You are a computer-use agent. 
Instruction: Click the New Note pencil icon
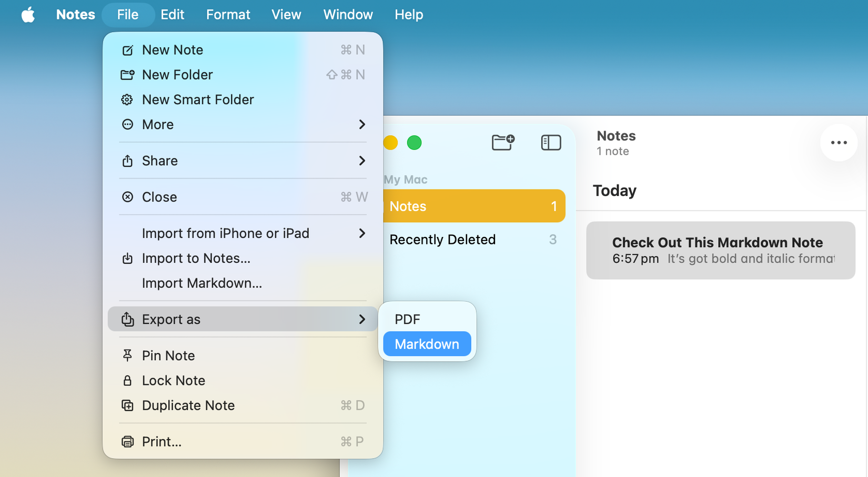pos(127,50)
